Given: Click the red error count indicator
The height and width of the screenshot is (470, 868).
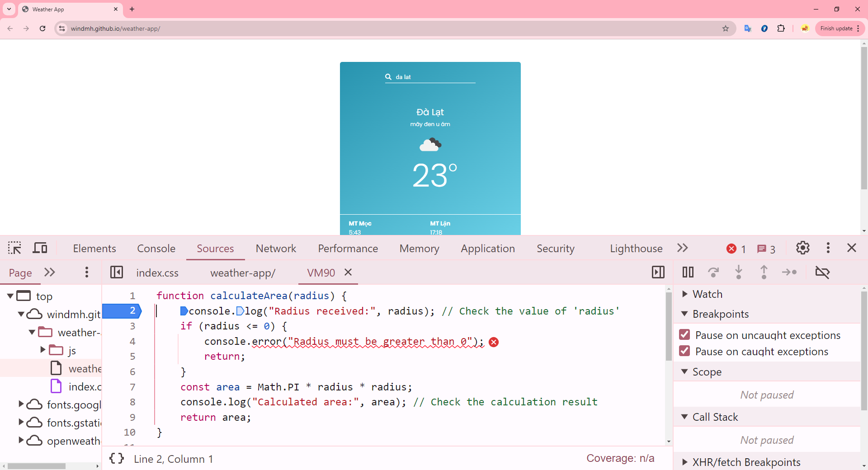Looking at the screenshot, I should pyautogui.click(x=736, y=249).
